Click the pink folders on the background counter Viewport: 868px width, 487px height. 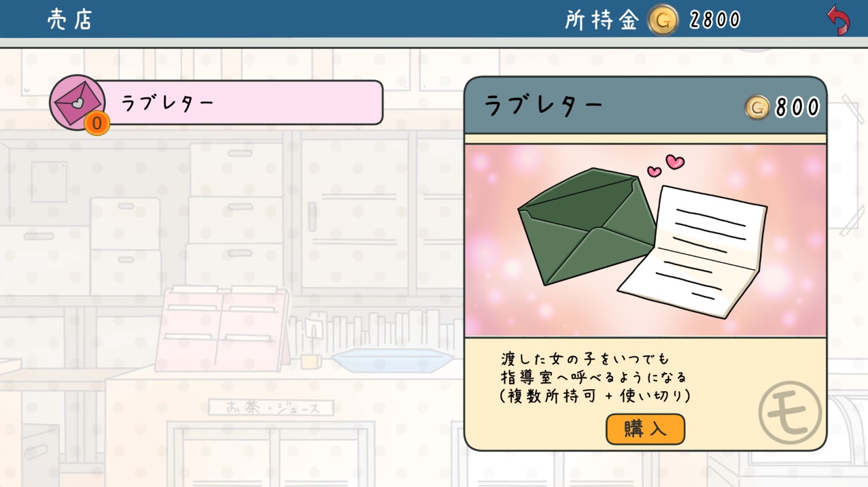click(223, 329)
